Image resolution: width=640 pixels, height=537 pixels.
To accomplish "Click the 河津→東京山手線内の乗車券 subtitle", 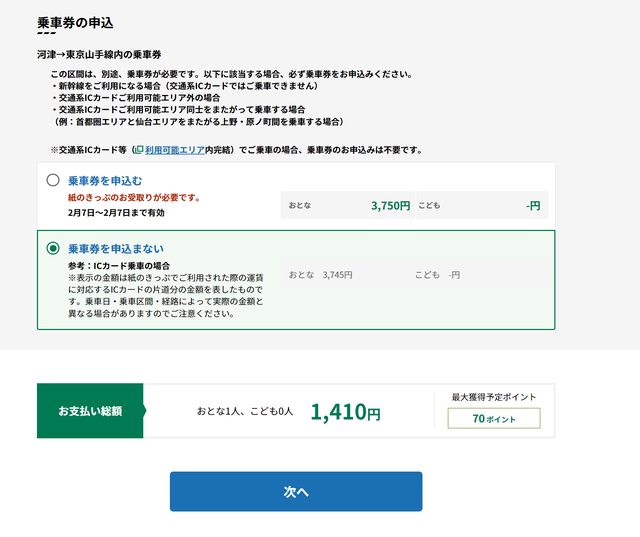I will click(99, 53).
